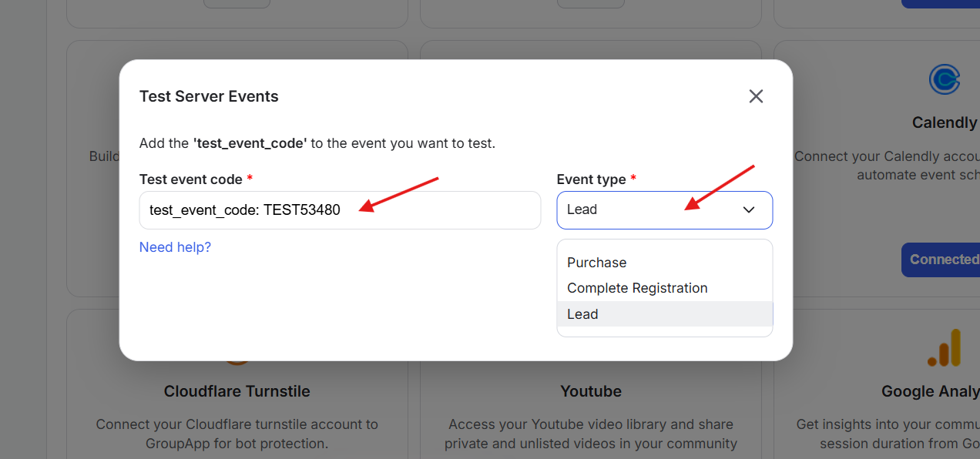
Task: Click the Test event code input field
Action: (339, 210)
